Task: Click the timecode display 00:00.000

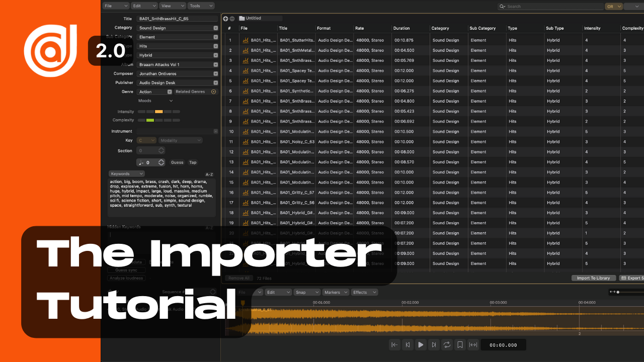Action: point(503,345)
